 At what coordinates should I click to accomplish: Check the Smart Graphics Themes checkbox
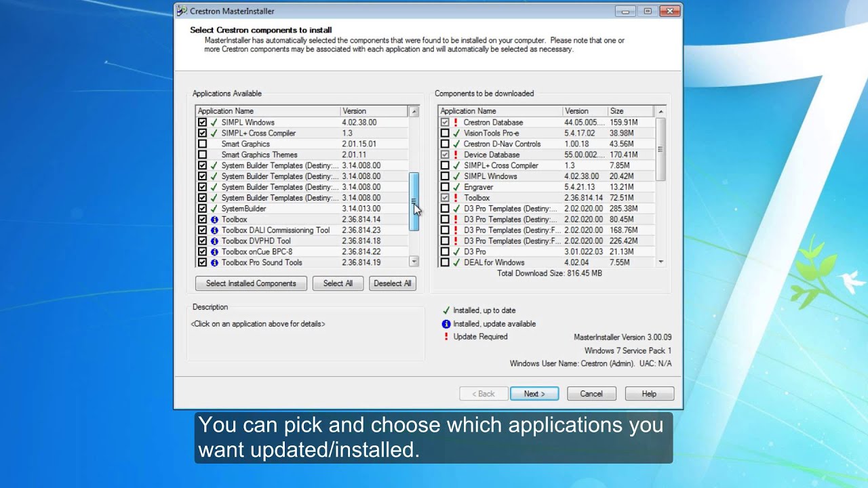click(x=202, y=155)
